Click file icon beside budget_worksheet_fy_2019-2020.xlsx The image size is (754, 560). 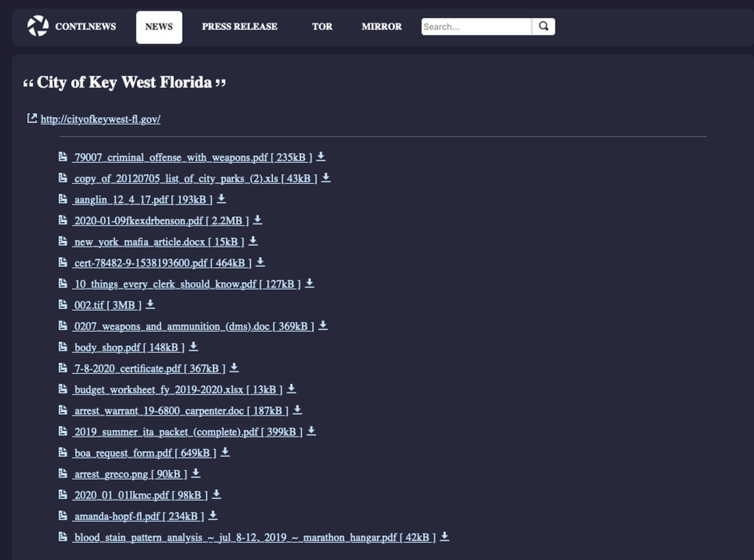63,389
